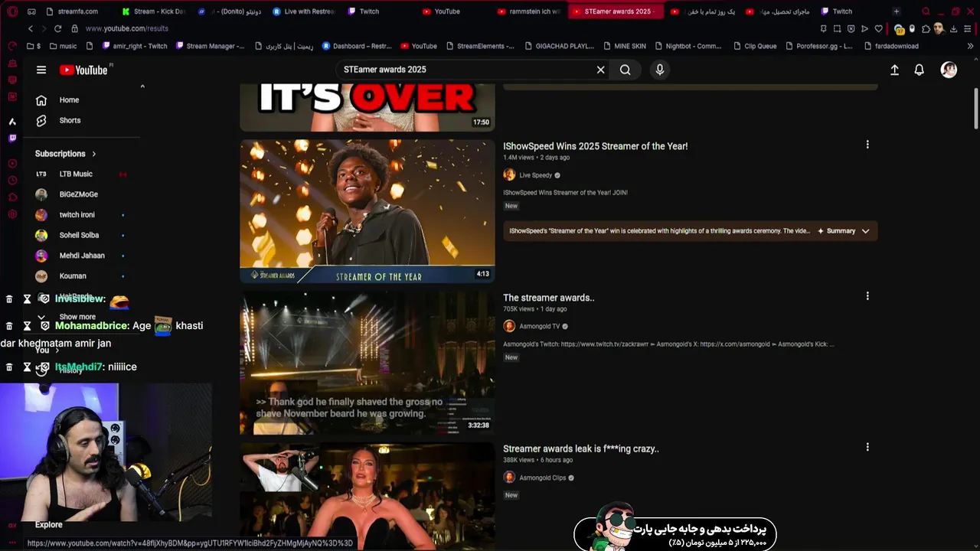Select the STEamer awards 2025 tab

pos(617,11)
